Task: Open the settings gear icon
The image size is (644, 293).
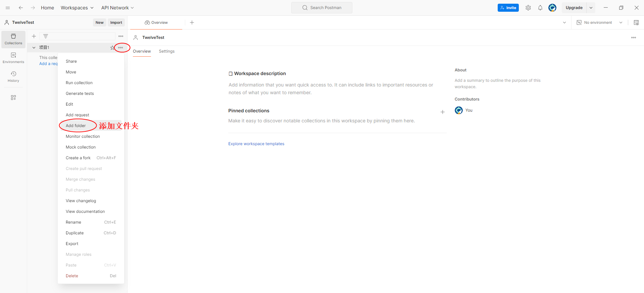Action: (x=528, y=8)
